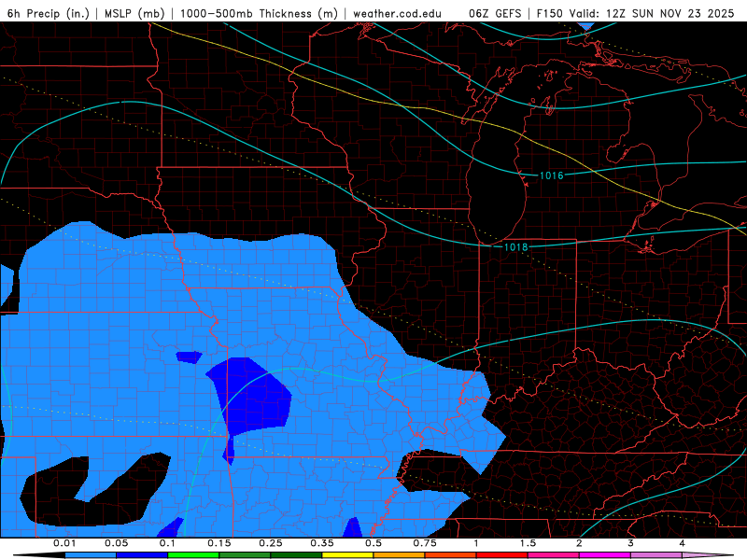Click the 0.25 color bar value
Viewport: 747px width, 560px height.
coord(271,543)
